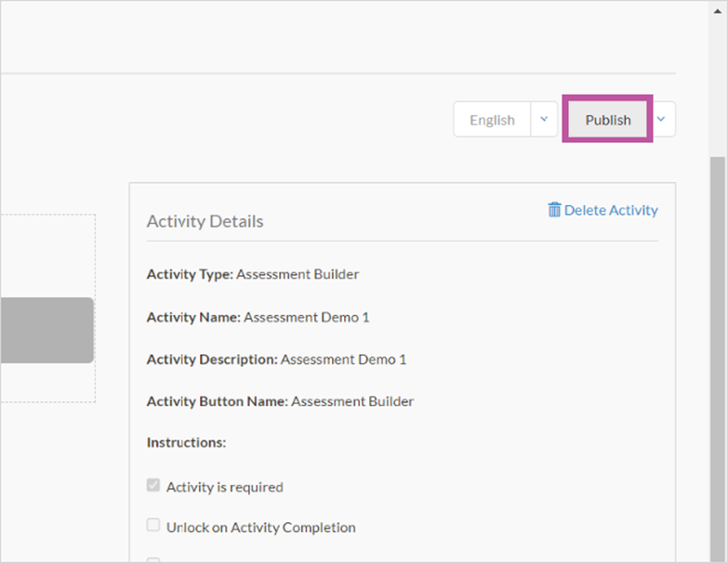Image resolution: width=728 pixels, height=563 pixels.
Task: Click the trash can icon
Action: (554, 210)
